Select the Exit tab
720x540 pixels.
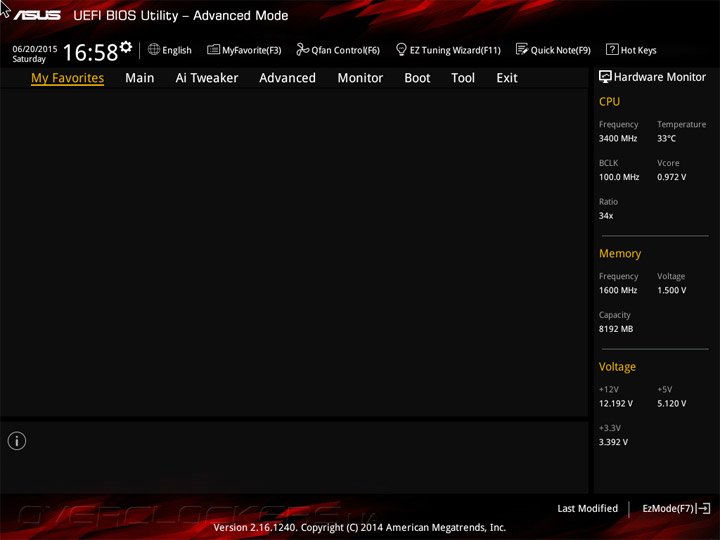click(507, 78)
